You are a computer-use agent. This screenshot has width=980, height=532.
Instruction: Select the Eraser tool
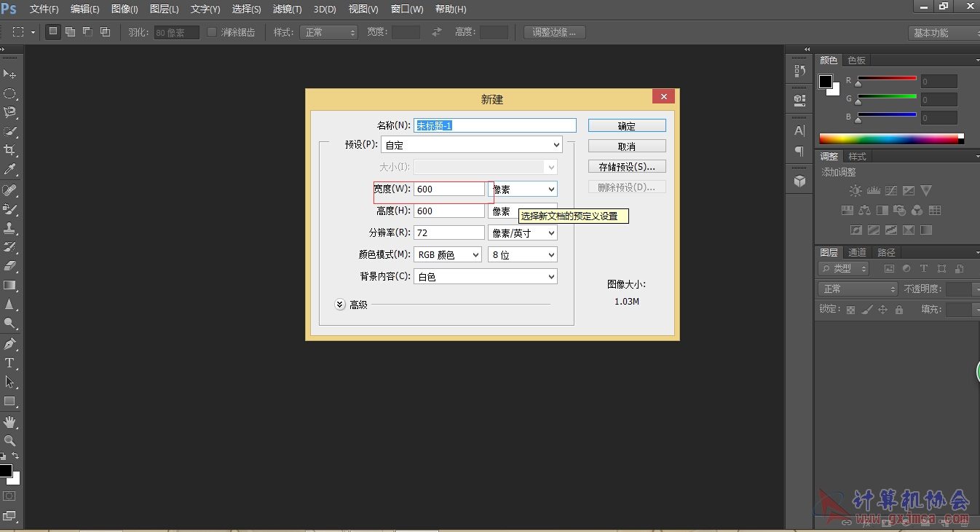tap(10, 266)
